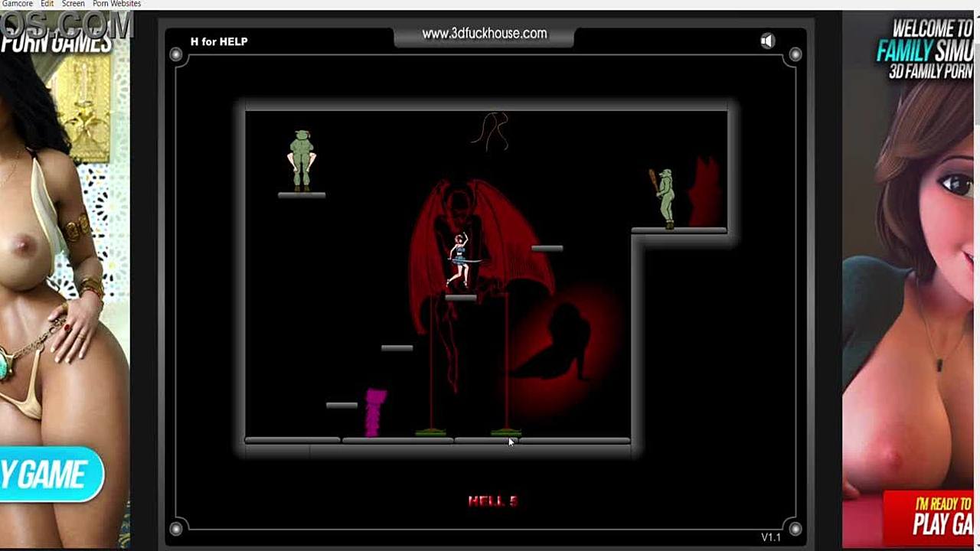Viewport: 980px width, 551px height.
Task: Click the player character on center platform
Action: coord(459,260)
